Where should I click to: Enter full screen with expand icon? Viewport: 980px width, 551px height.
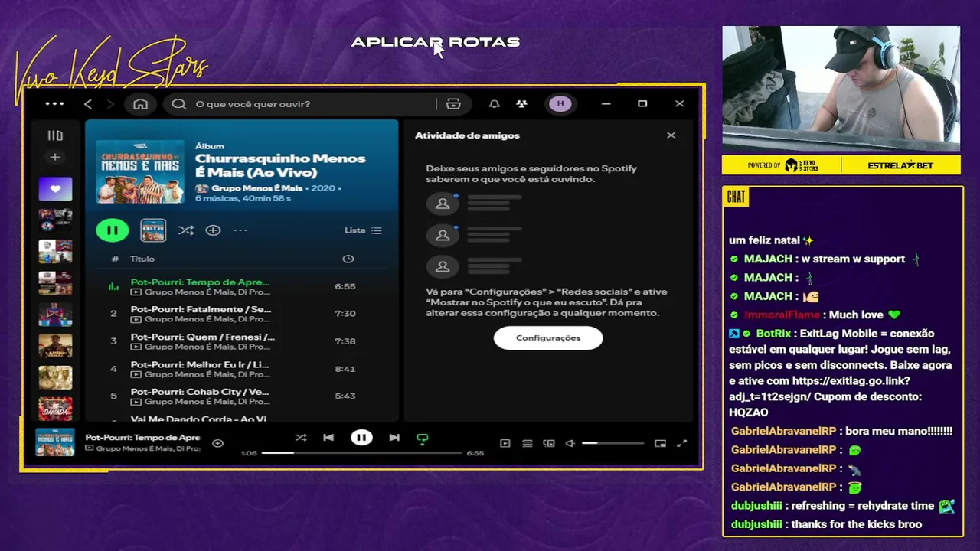[681, 443]
